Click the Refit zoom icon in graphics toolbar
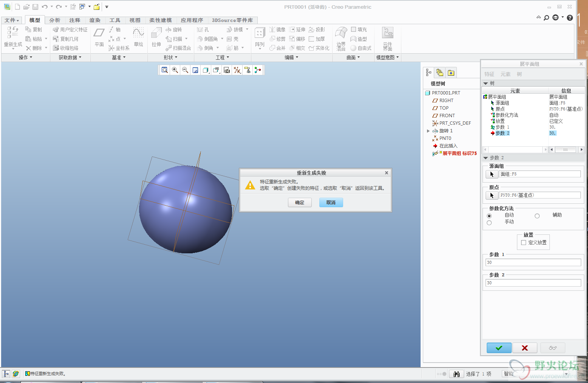The image size is (588, 383). [164, 70]
